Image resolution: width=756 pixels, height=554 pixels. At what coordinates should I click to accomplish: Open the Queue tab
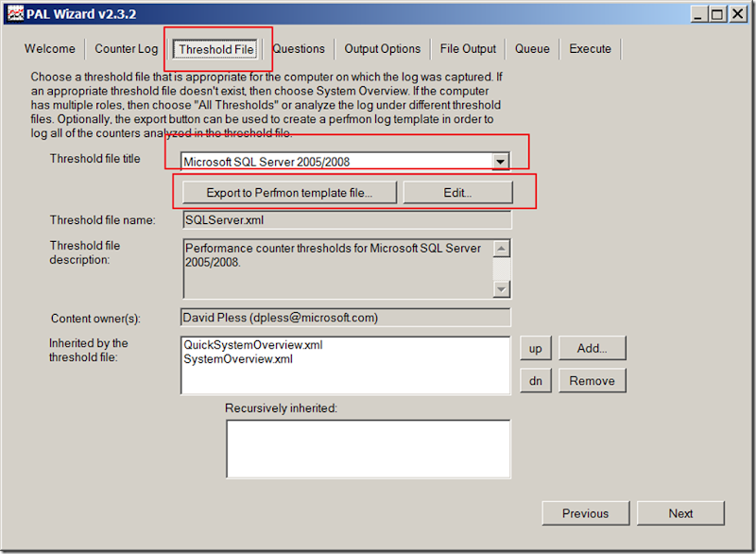coord(532,49)
